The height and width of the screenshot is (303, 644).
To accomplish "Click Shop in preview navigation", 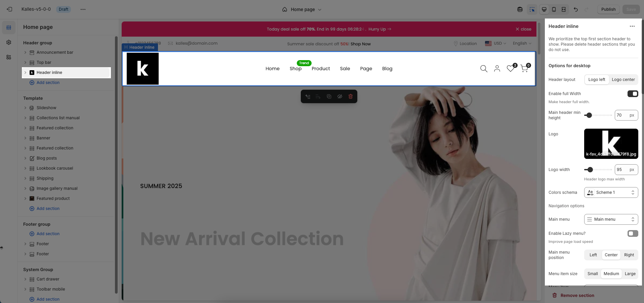I will pos(295,69).
